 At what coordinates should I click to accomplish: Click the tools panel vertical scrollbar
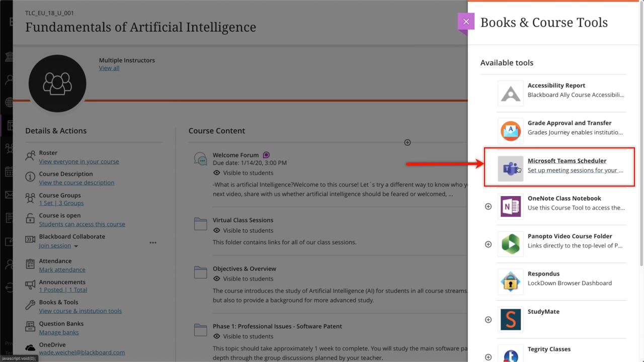[640, 131]
